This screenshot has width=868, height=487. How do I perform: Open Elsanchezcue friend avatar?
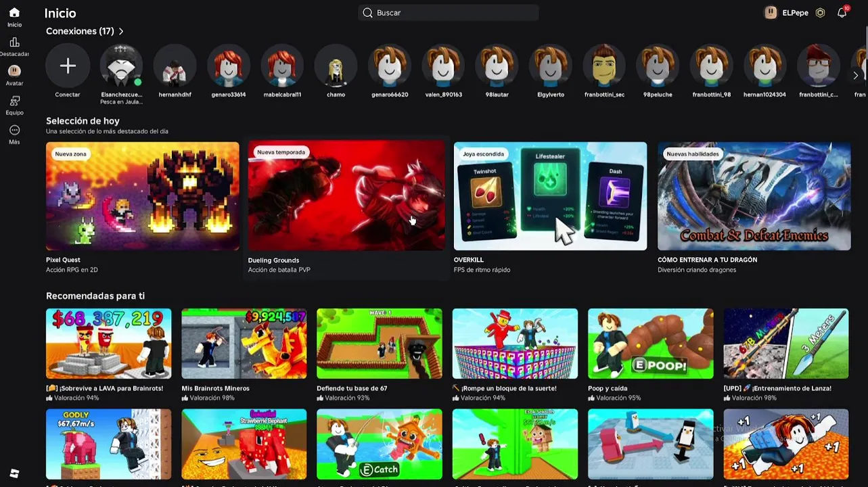click(x=121, y=66)
